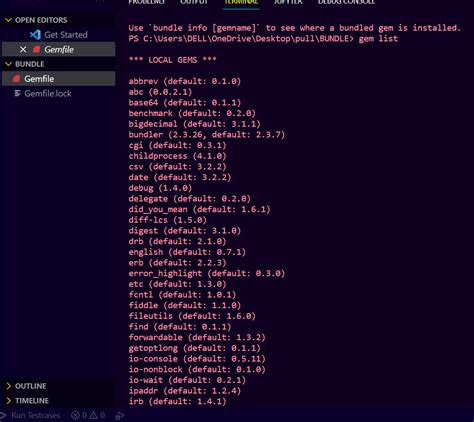Image resolution: width=474 pixels, height=422 pixels.
Task: Click the 'bundler (2.3.26, default: 2.3.7)' line
Action: click(207, 135)
